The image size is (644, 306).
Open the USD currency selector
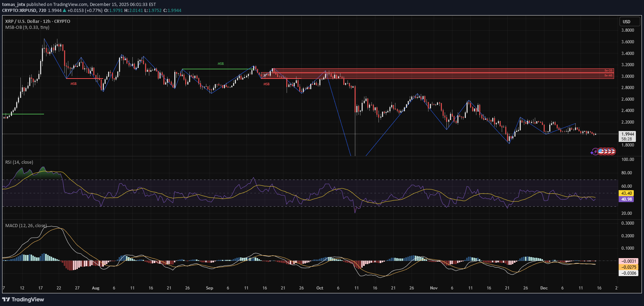click(629, 22)
